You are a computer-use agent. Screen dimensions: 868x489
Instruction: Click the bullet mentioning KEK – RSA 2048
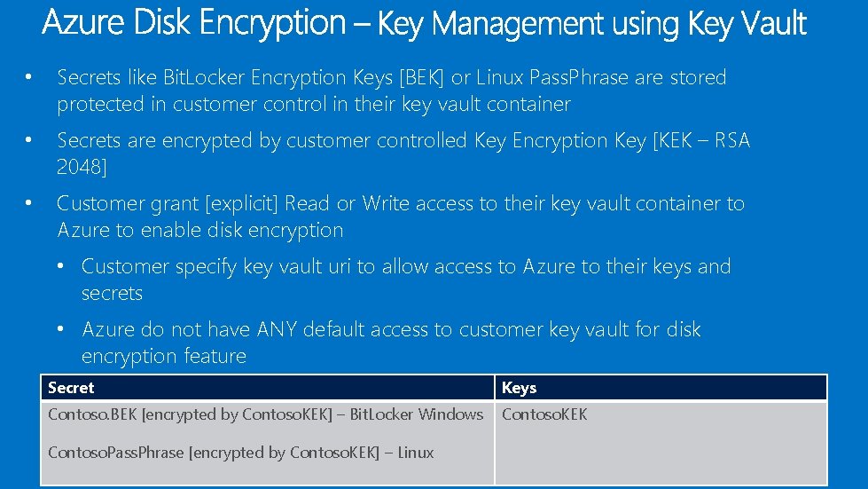tap(403, 154)
